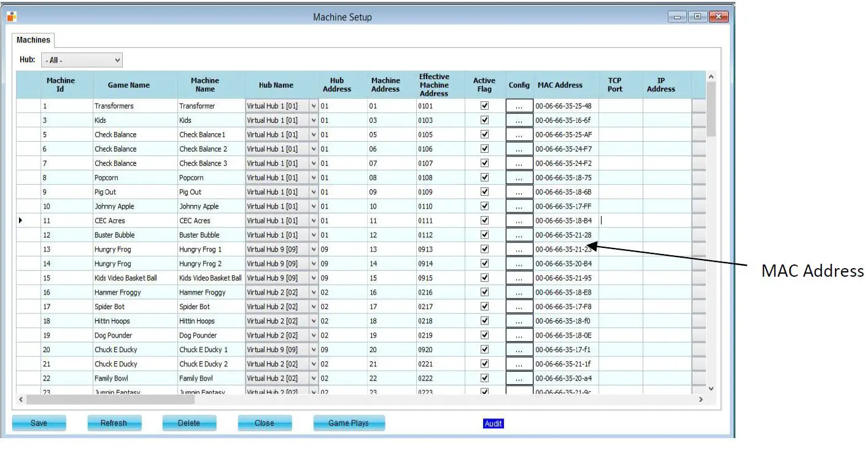Maximize the Machine Setup window
The width and height of the screenshot is (868, 451).
[698, 17]
